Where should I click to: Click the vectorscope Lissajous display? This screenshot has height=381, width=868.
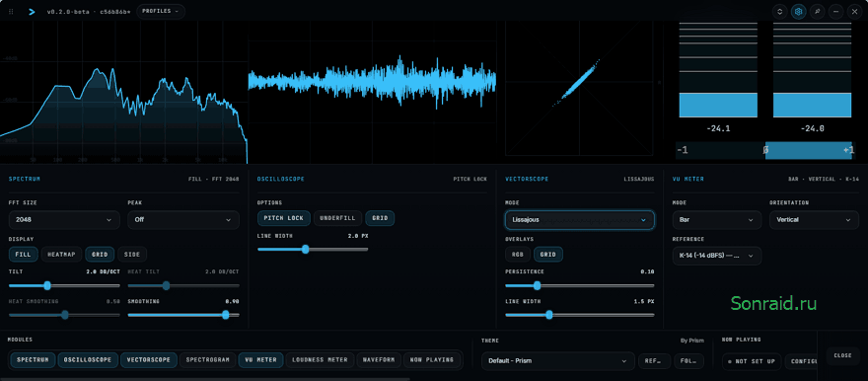coord(579,89)
